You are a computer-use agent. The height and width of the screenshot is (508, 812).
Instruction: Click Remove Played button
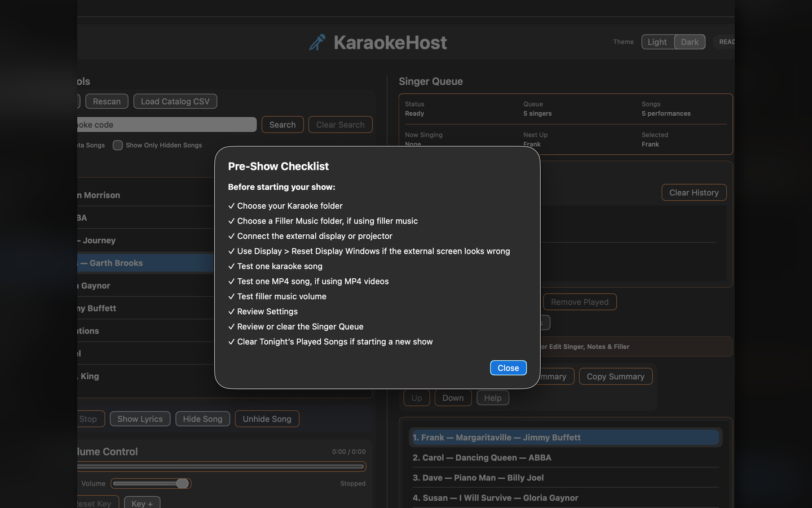(x=580, y=302)
